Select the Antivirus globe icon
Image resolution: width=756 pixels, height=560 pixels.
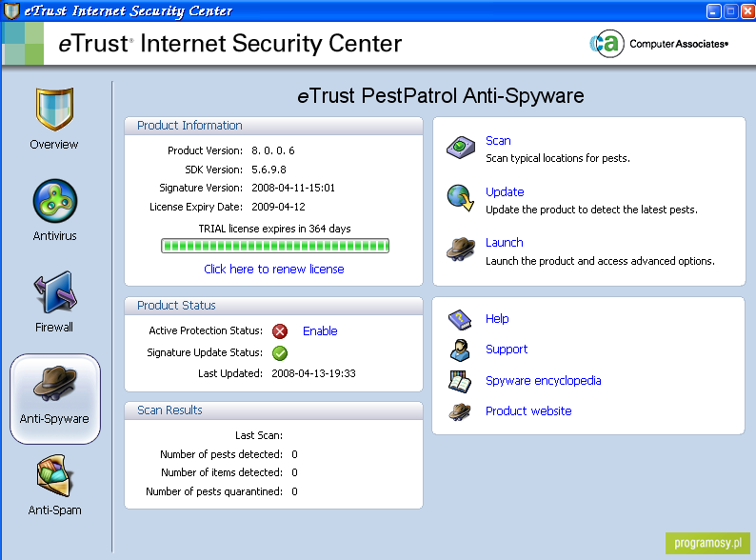55,201
